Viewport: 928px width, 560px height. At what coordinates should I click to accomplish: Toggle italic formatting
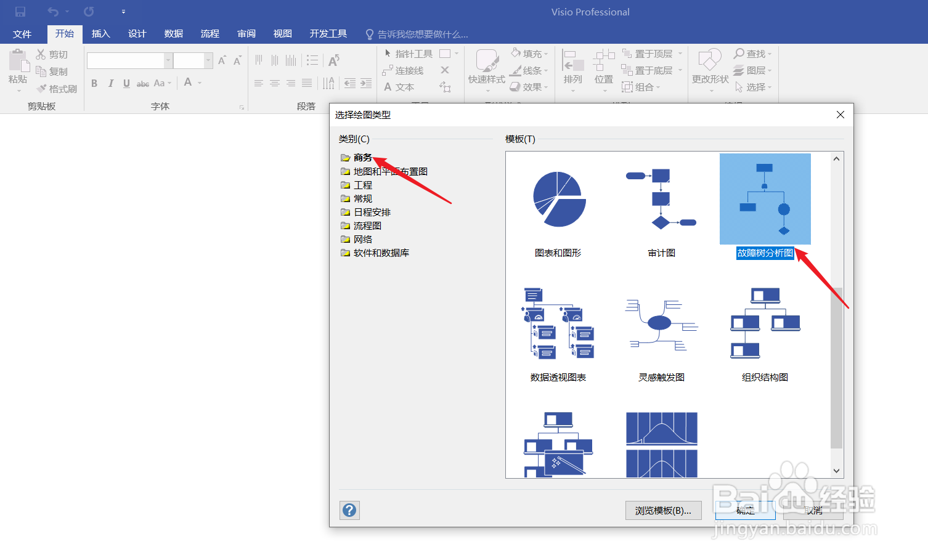[x=110, y=83]
